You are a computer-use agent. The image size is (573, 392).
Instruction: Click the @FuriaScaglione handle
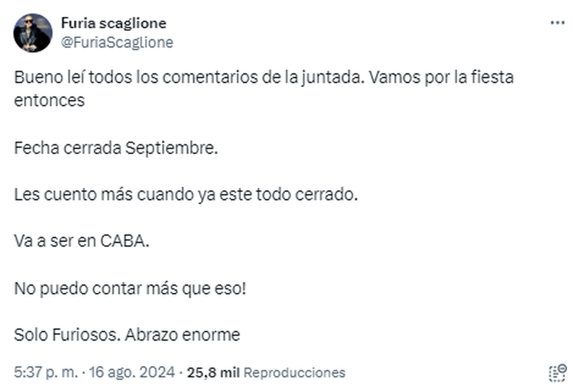pos(117,42)
